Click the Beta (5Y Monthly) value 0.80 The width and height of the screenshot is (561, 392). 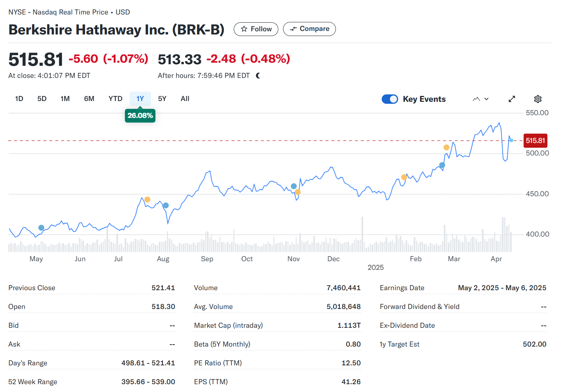(353, 344)
